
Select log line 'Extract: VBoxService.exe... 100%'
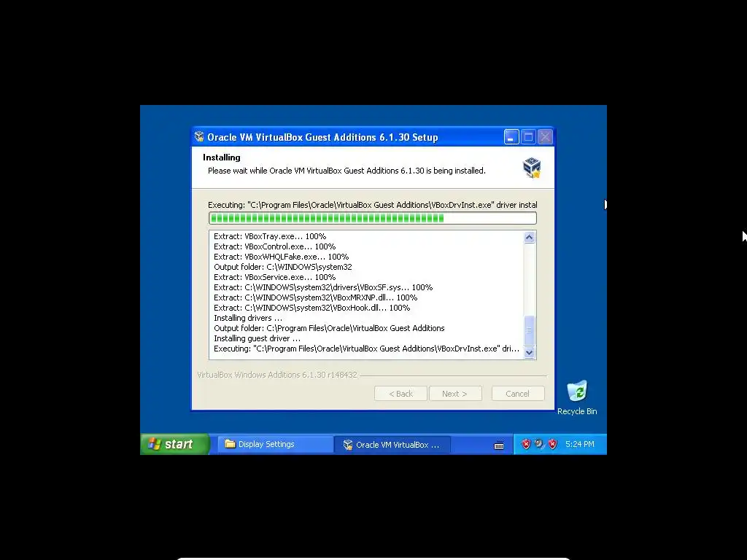pyautogui.click(x=274, y=277)
